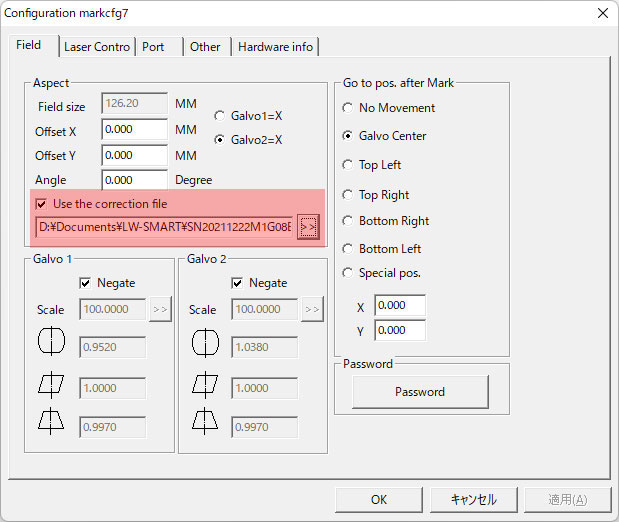Click the Angle input field

[x=134, y=180]
